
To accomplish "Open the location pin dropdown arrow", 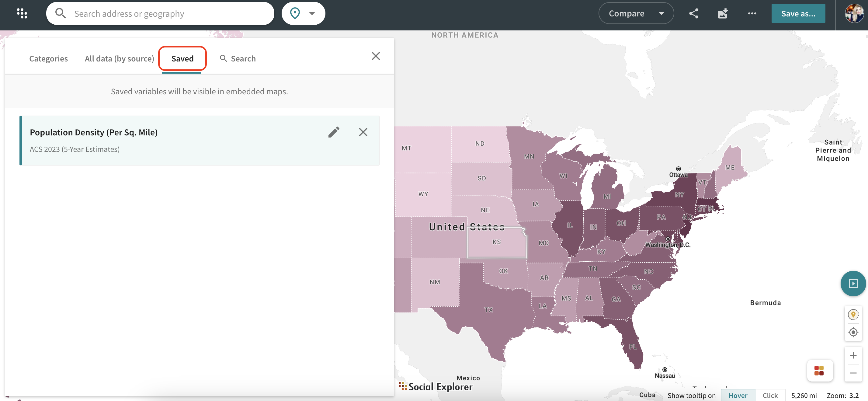I will pos(312,13).
